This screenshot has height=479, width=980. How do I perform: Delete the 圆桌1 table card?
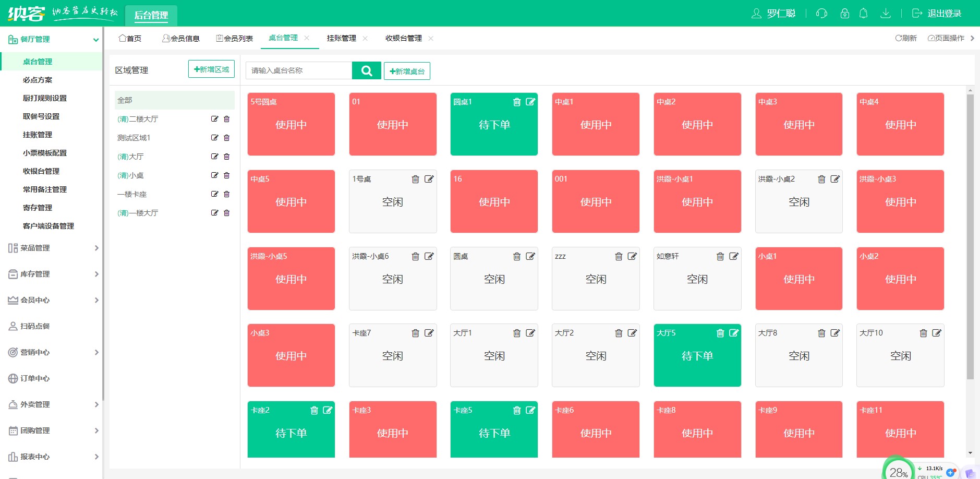517,102
